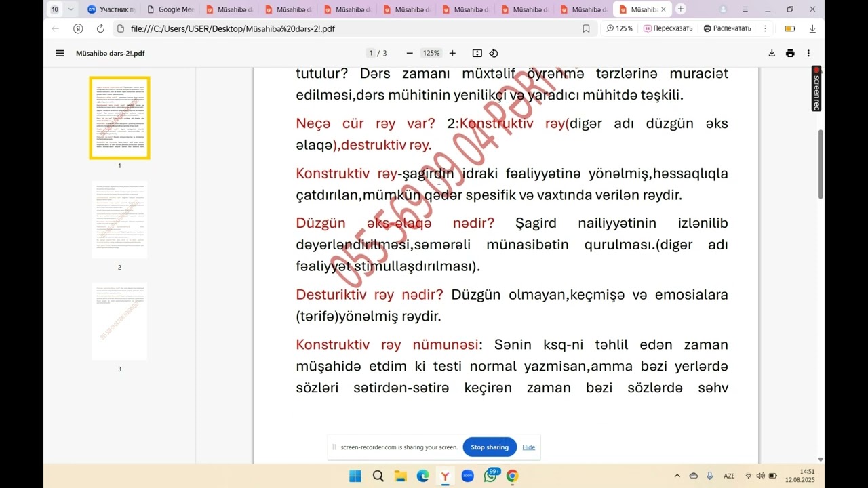This screenshot has height=488, width=868.
Task: Open the battery saver icon in toolbar
Action: [790, 28]
